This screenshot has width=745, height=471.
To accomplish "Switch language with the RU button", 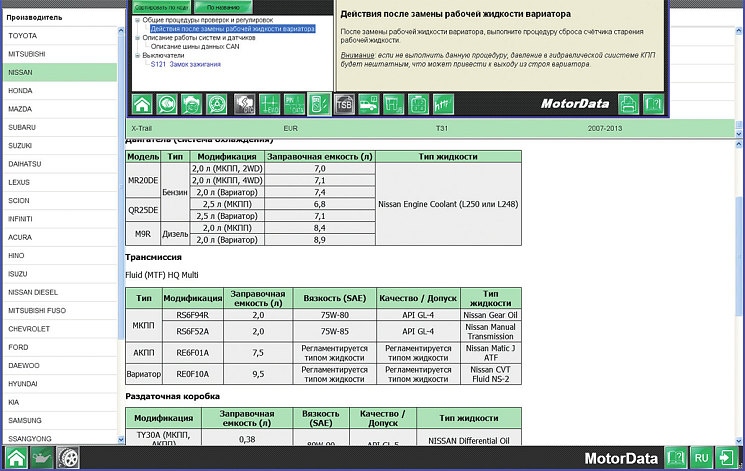I will 701,458.
